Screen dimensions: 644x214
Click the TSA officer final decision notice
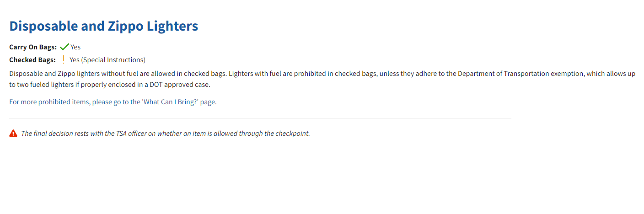coord(166,134)
